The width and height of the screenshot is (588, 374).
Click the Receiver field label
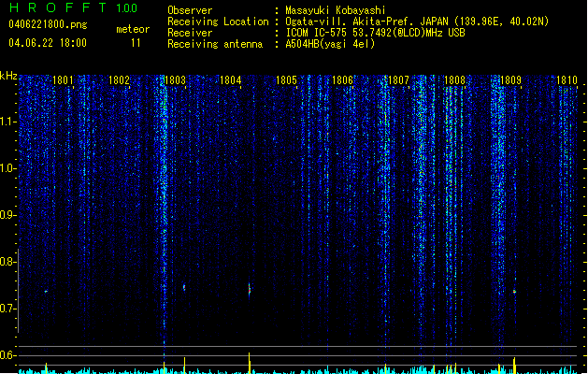point(190,33)
